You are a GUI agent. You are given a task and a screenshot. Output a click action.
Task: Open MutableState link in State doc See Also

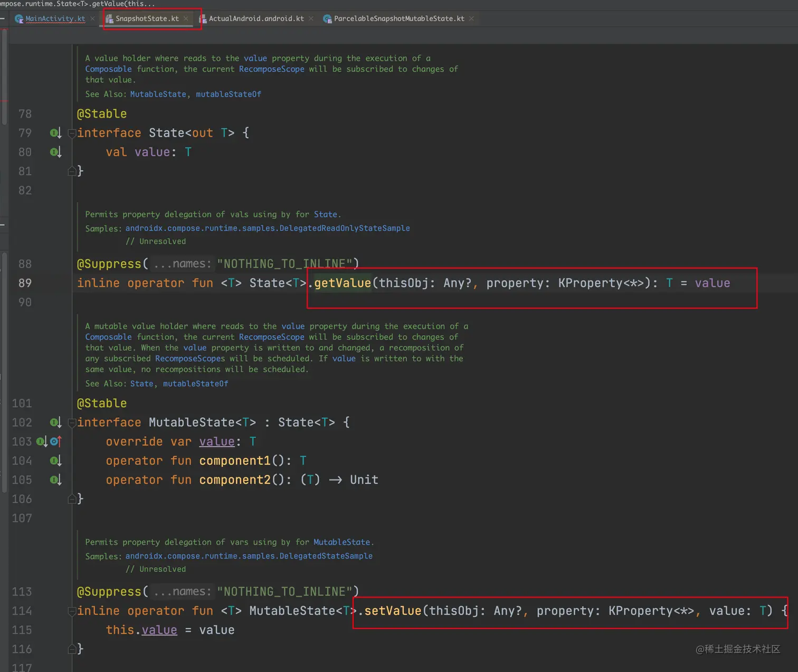coord(158,94)
